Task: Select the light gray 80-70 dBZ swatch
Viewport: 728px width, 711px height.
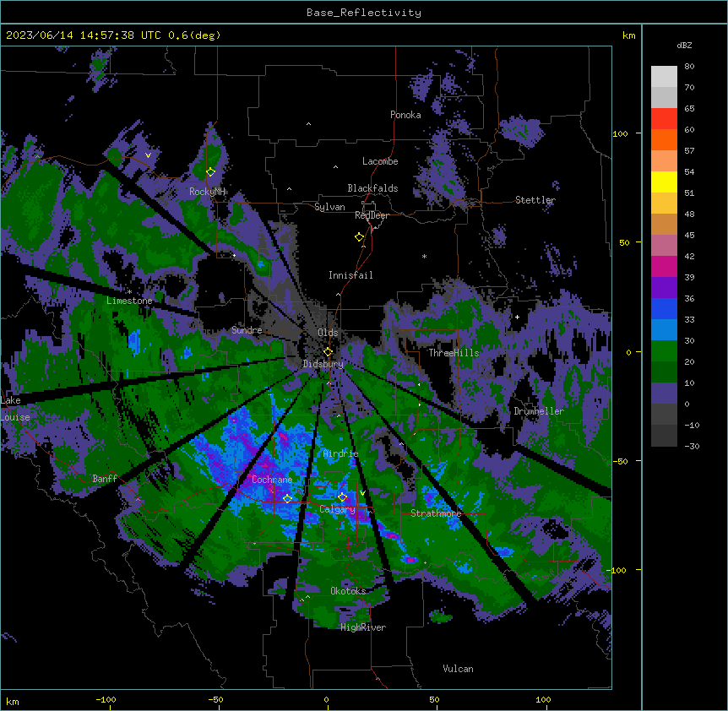Action: pos(664,77)
